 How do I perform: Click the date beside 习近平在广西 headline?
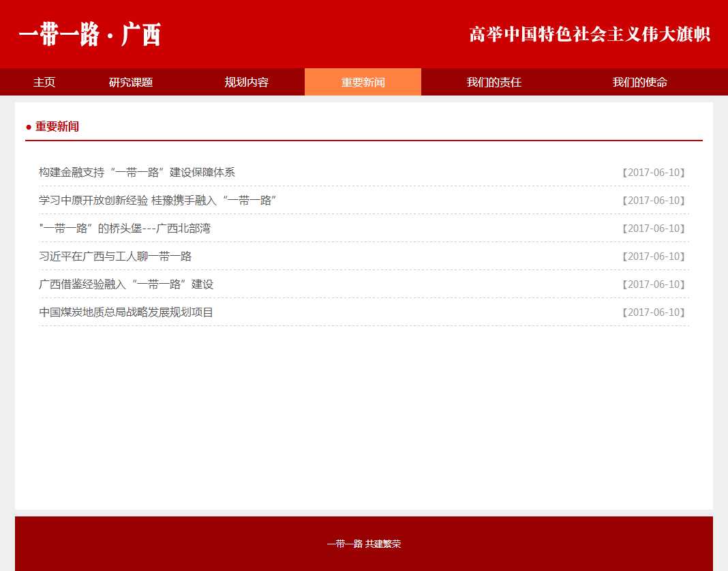654,257
